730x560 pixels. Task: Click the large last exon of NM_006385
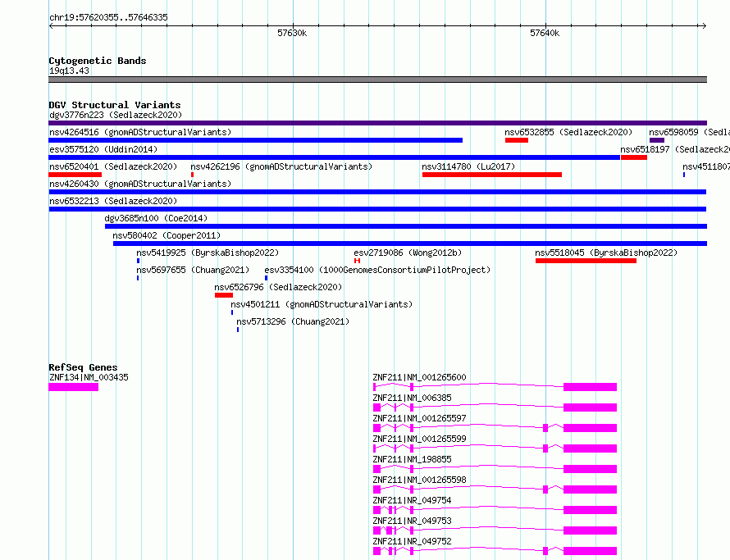coord(590,407)
